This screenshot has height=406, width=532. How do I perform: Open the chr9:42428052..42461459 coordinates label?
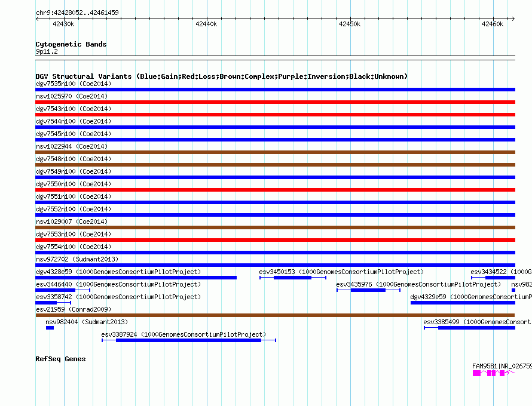77,13
